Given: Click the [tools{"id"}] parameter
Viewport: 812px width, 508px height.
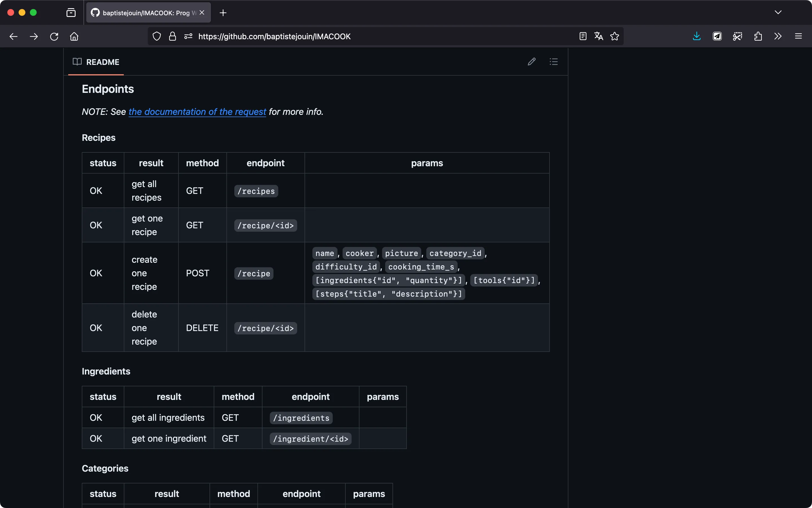Looking at the screenshot, I should [504, 280].
